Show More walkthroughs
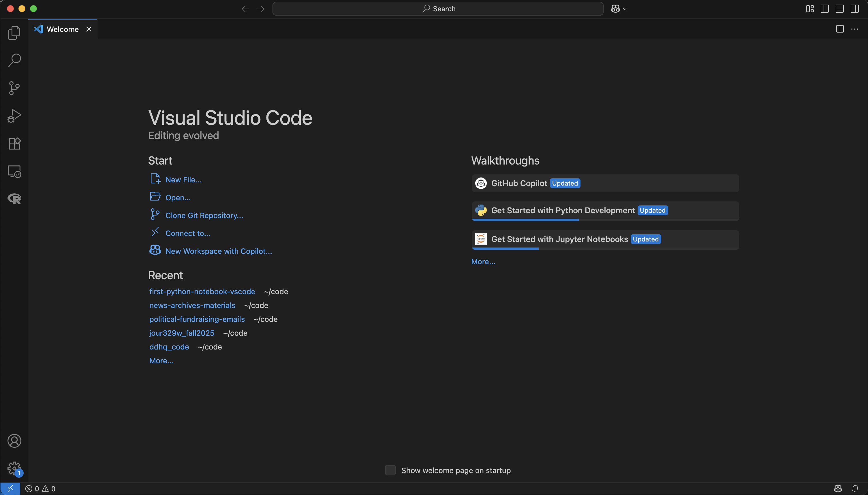The width and height of the screenshot is (868, 495). (x=483, y=262)
